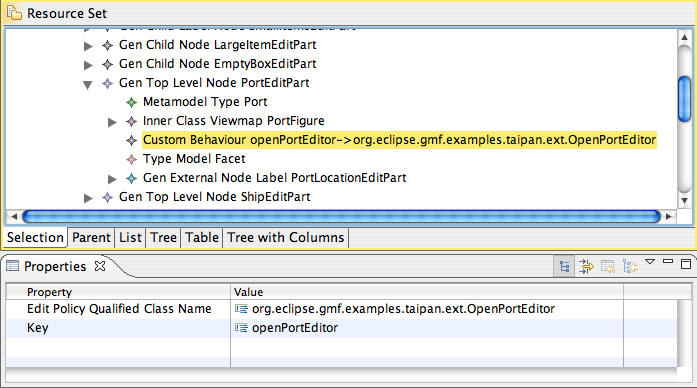
Task: Click the Type Model Facet icon
Action: (x=131, y=160)
